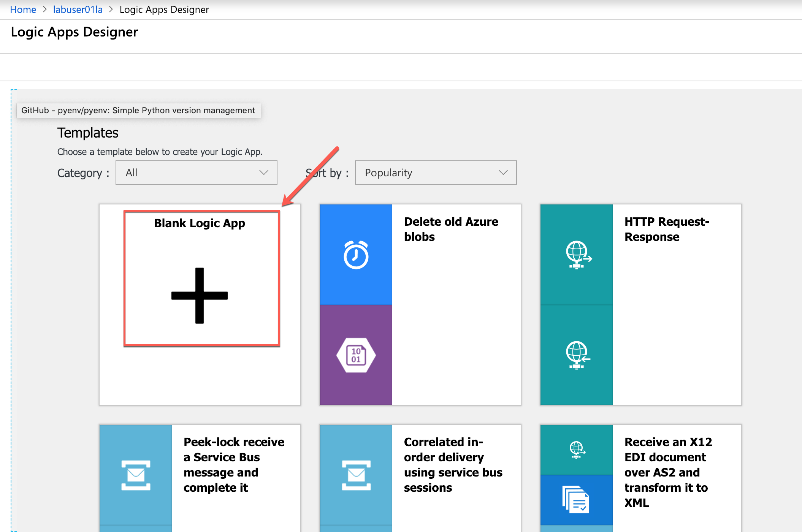802x532 pixels.
Task: Click the small globe icon on X12 EDI card
Action: pyautogui.click(x=577, y=450)
